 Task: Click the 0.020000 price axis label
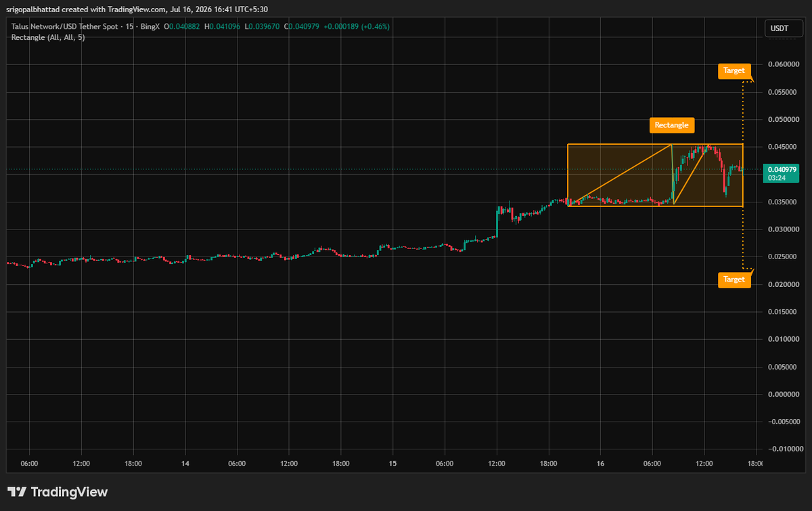tap(783, 285)
